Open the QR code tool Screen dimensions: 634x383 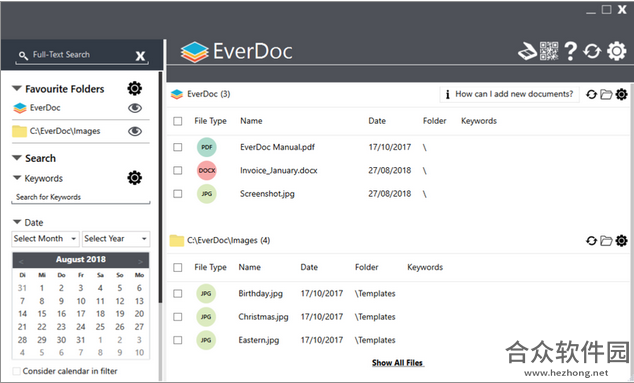549,51
